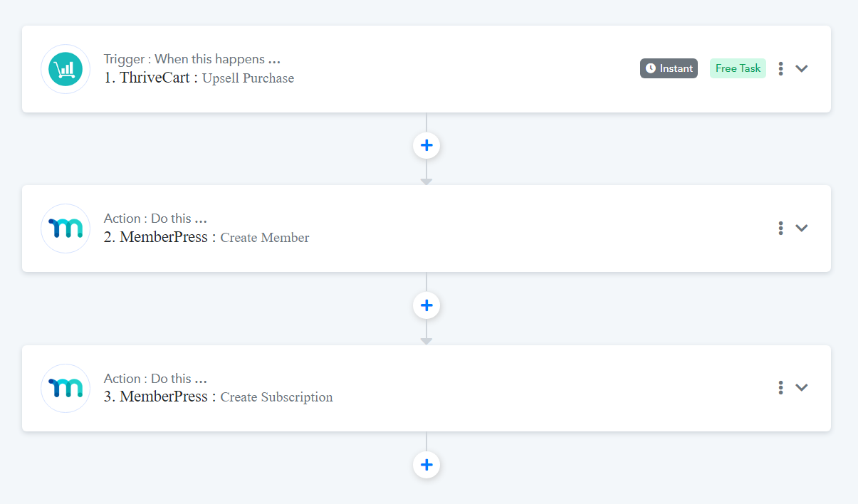Click the ThriveCart cart icon
Image resolution: width=858 pixels, height=504 pixels.
click(x=66, y=69)
